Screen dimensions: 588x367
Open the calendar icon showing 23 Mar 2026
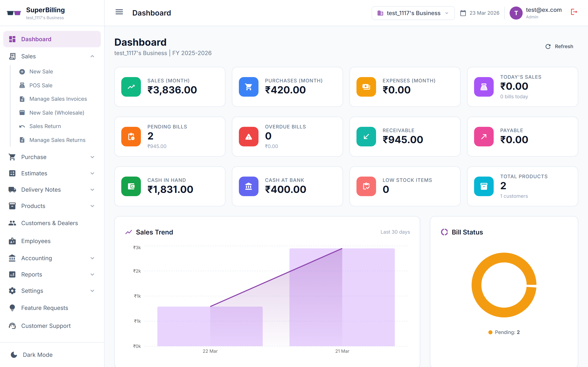463,13
